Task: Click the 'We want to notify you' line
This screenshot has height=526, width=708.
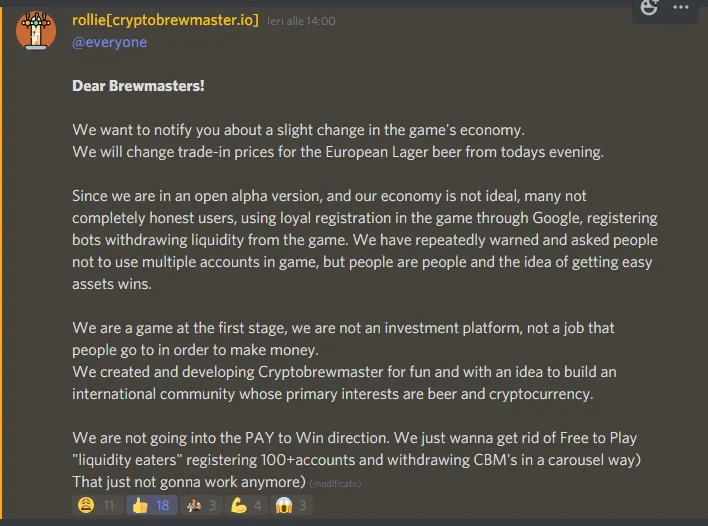Action: 298,130
